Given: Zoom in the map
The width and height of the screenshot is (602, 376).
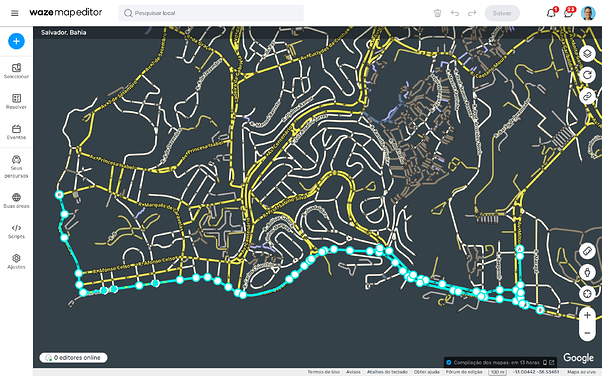Looking at the screenshot, I should pos(587,315).
